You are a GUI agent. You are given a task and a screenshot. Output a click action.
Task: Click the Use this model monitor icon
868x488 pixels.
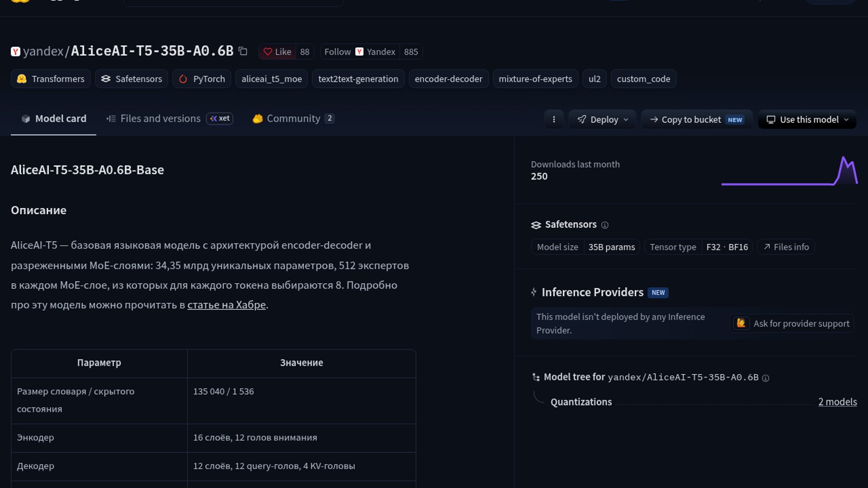(771, 119)
